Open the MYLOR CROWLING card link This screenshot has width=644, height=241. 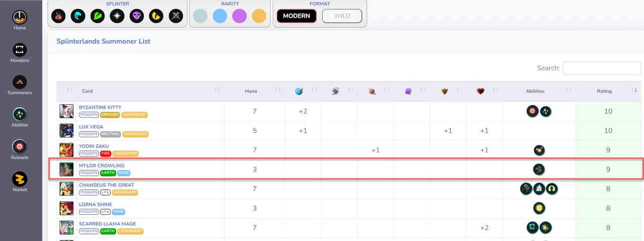click(102, 166)
